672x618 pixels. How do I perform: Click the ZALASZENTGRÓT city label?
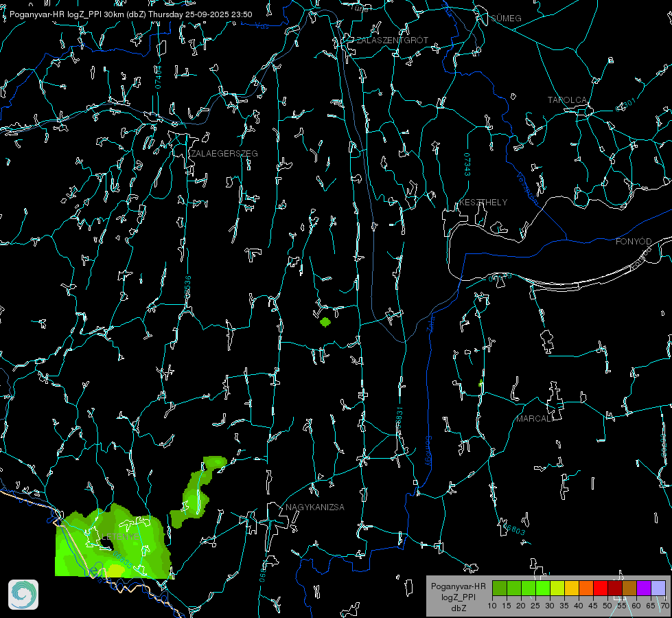392,40
